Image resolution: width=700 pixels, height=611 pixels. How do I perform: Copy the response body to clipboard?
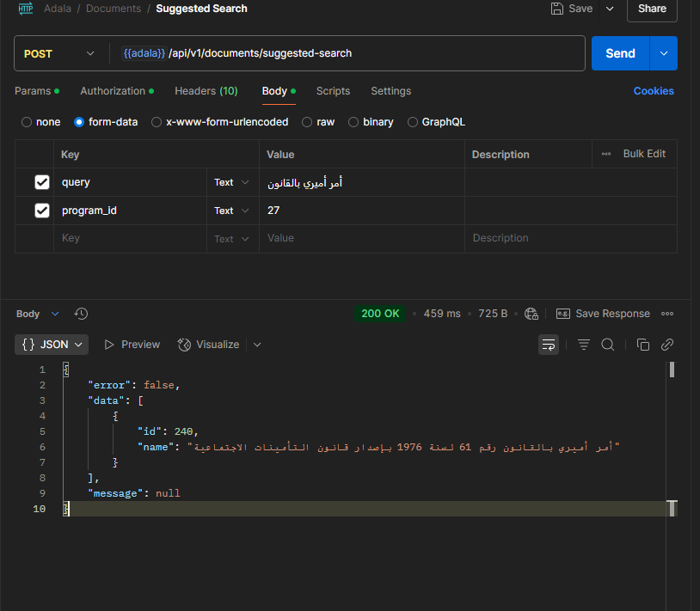tap(642, 345)
